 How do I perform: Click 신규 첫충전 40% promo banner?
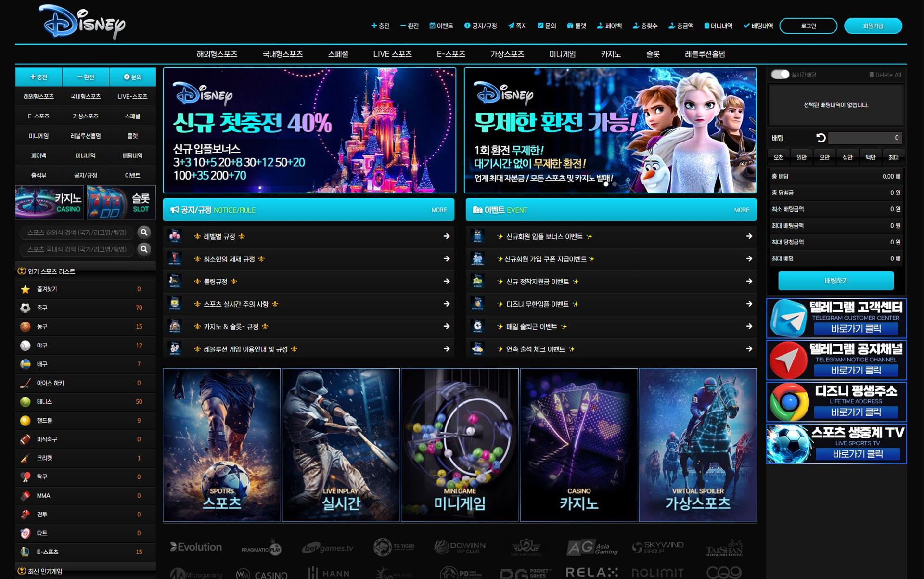309,130
